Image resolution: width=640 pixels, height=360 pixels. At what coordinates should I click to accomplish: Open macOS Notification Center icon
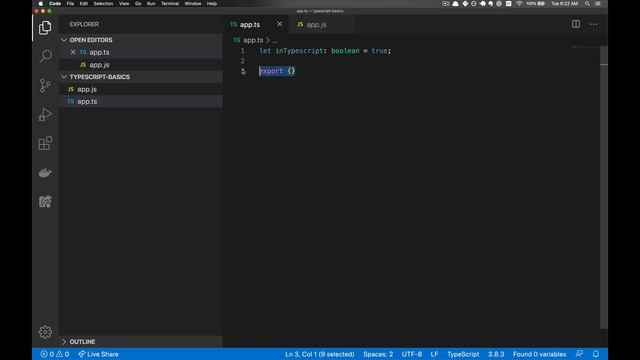(598, 3)
